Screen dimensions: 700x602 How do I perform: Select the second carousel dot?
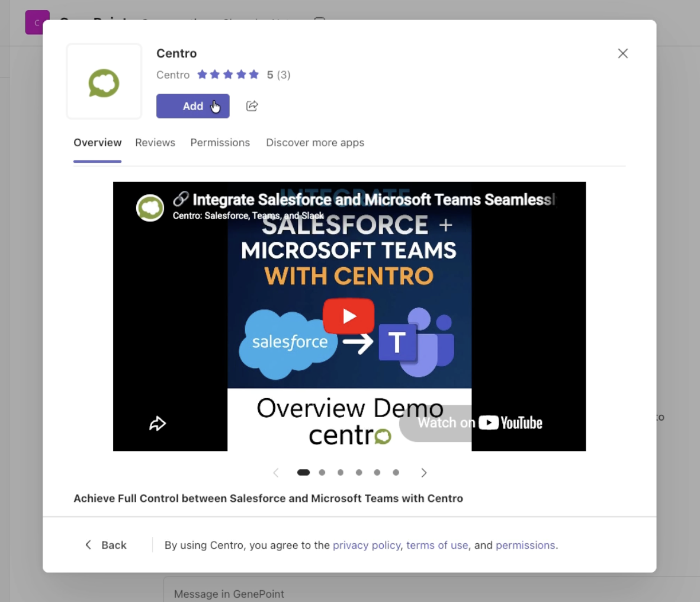pyautogui.click(x=322, y=472)
